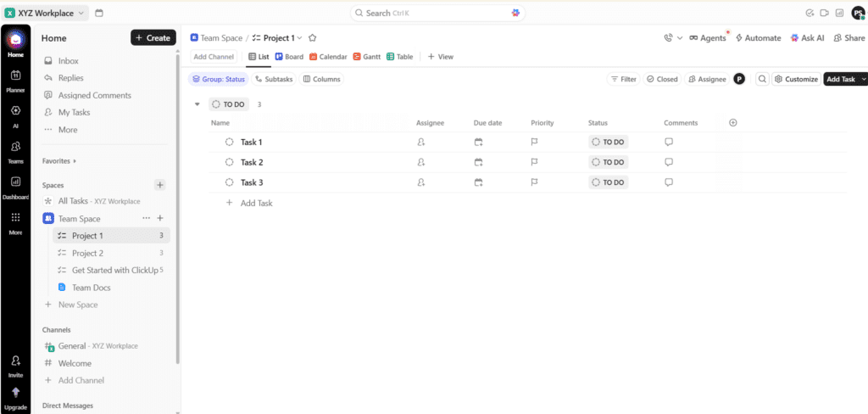This screenshot has width=868, height=414.
Task: Collapse the TO DO group
Action: (x=198, y=104)
